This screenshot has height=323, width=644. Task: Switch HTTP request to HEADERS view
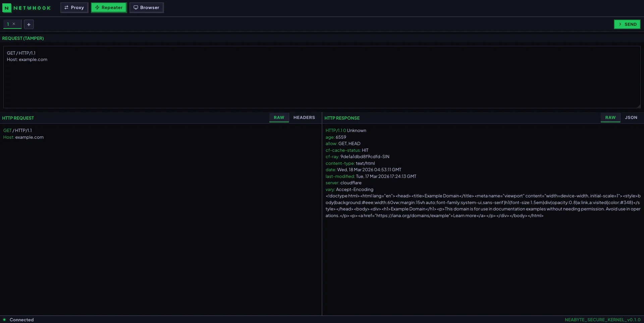304,118
